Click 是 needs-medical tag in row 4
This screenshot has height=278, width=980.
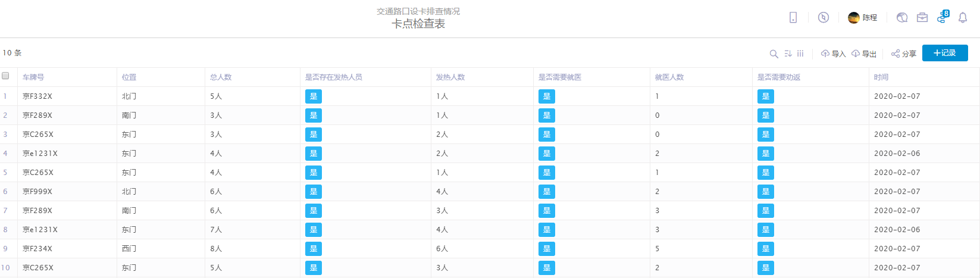tap(547, 154)
